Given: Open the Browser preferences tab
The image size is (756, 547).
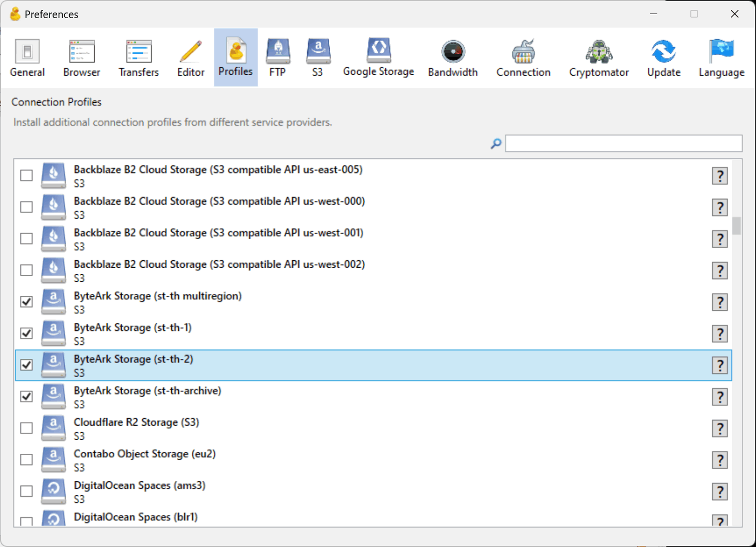Looking at the screenshot, I should (x=82, y=58).
